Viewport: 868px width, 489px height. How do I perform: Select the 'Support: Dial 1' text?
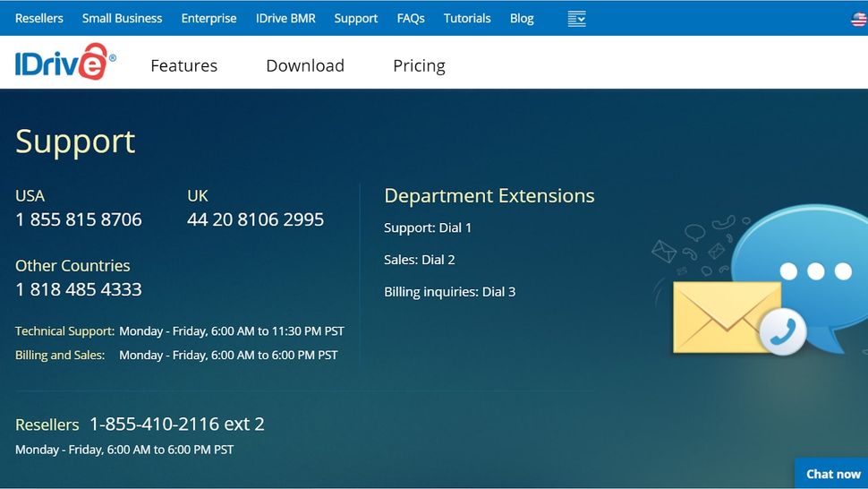click(428, 227)
